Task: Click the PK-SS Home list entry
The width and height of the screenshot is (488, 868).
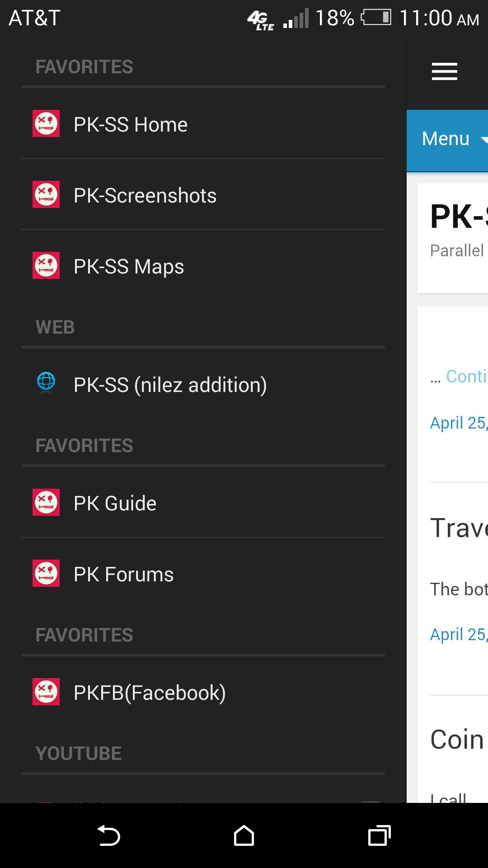Action: [130, 124]
